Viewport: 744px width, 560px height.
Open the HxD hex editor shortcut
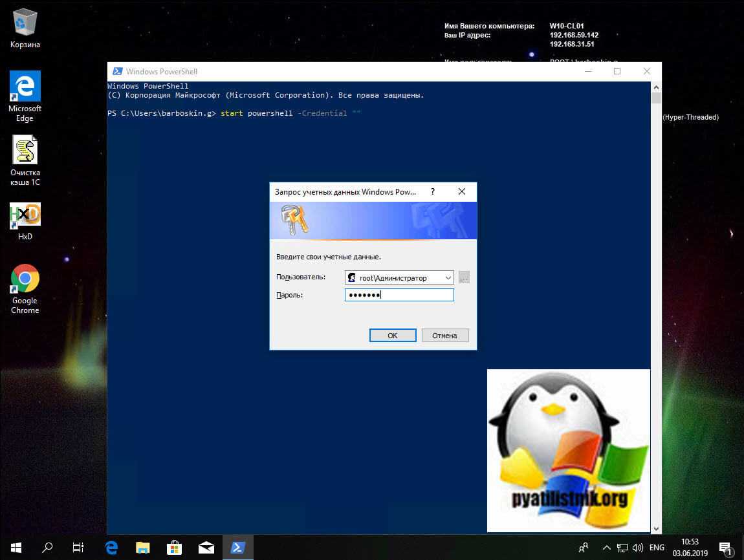pos(25,218)
